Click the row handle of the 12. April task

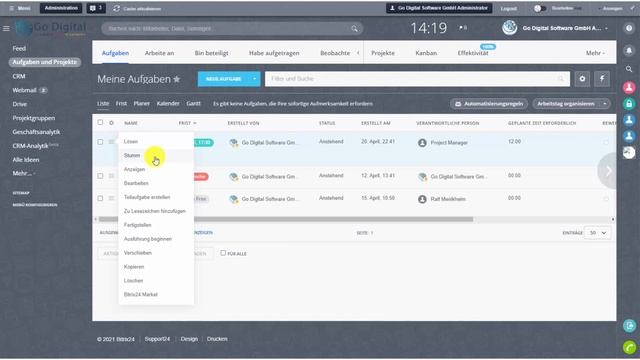(111, 176)
